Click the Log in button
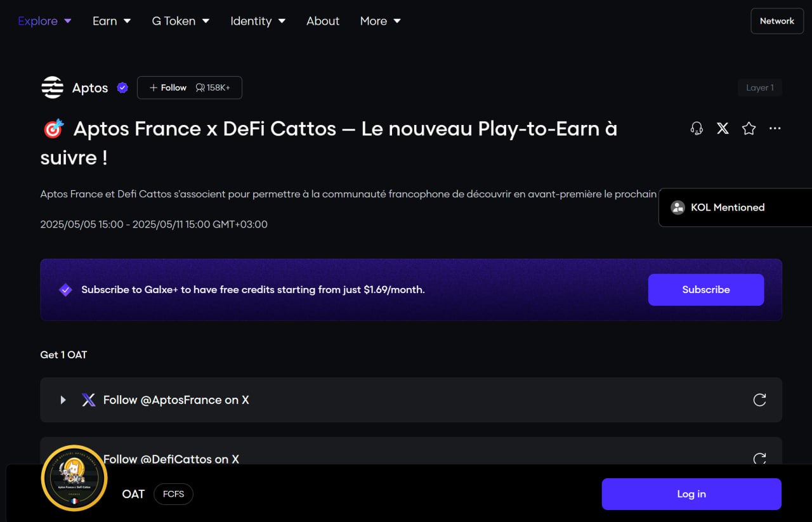This screenshot has height=522, width=812. [x=691, y=494]
